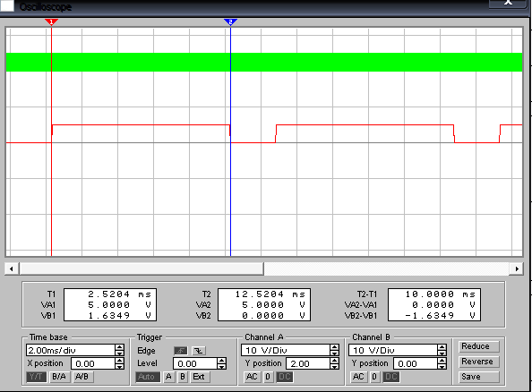Set Channel A coupling to 0
The width and height of the screenshot is (532, 392).
point(268,377)
